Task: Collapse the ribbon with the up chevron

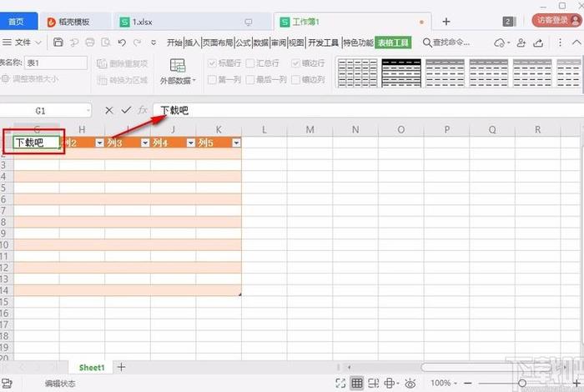Action: [x=576, y=43]
